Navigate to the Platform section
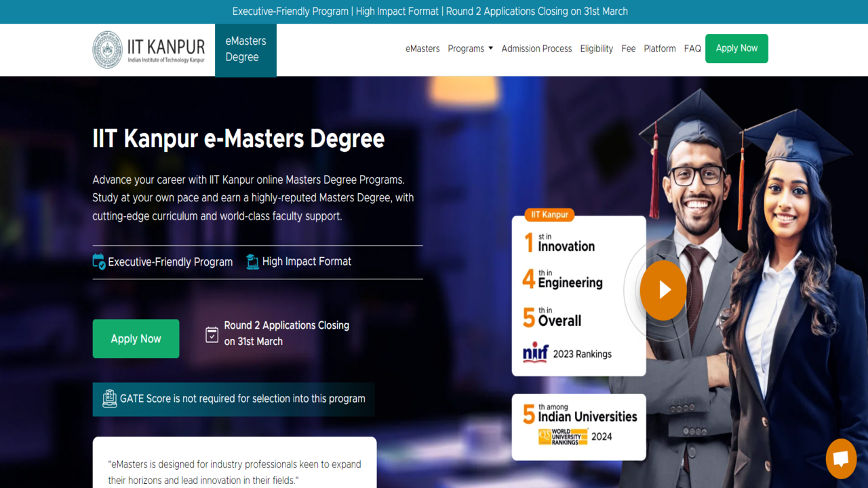 660,49
